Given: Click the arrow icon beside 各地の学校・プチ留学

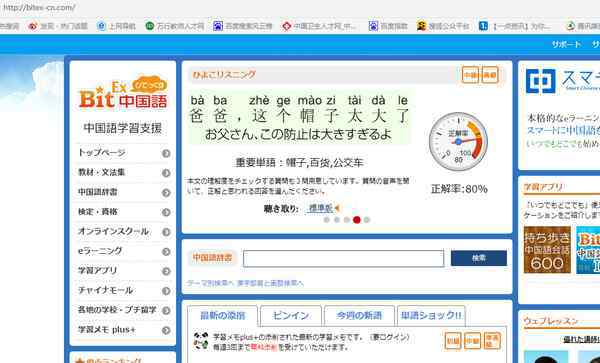Looking at the screenshot, I should [166, 311].
